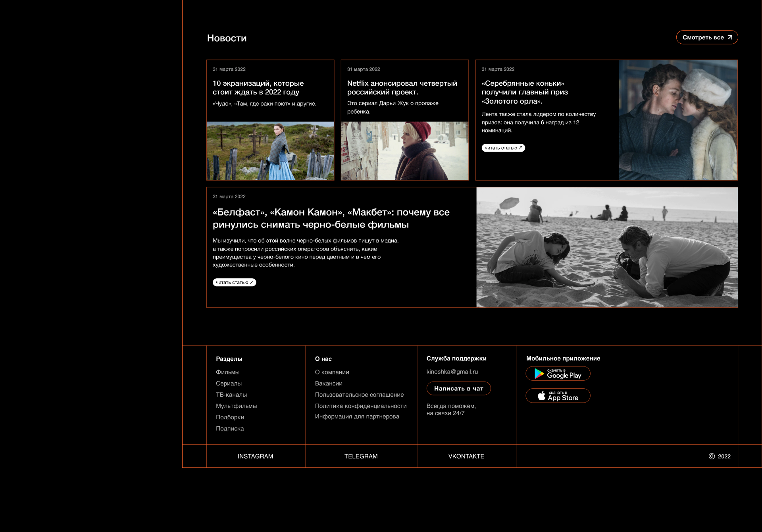Screen dimensions: 762x532
Task: Open the VKONTAKTE footer link
Action: point(466,456)
